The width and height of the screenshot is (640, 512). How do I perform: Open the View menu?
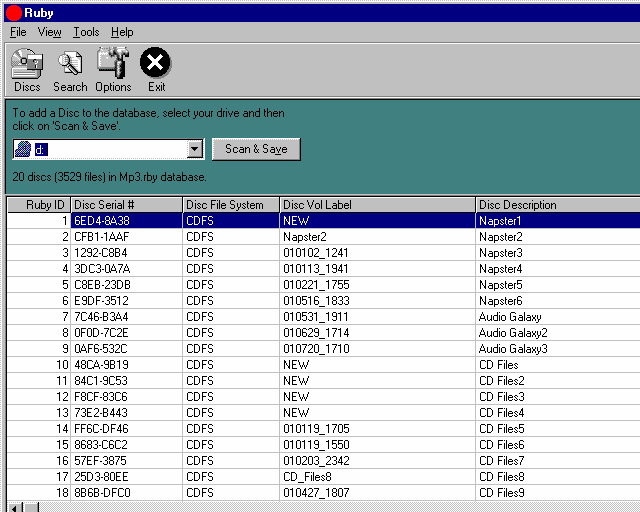pyautogui.click(x=49, y=32)
